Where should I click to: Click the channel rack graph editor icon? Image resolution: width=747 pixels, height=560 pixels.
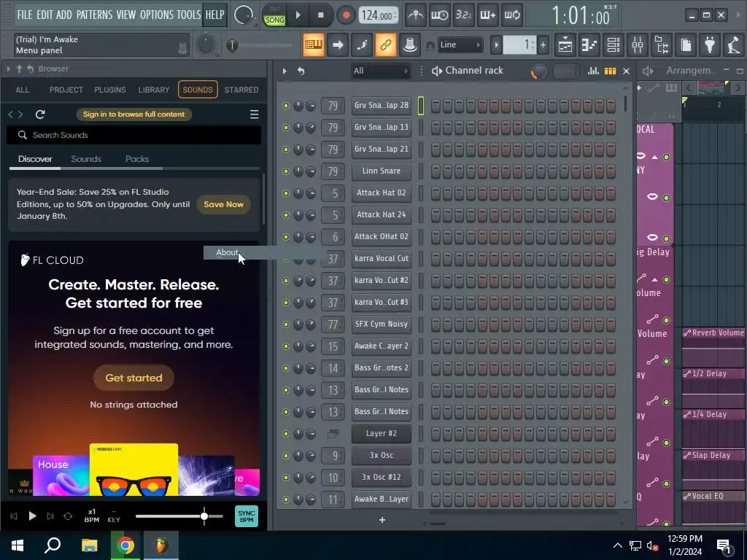click(593, 71)
